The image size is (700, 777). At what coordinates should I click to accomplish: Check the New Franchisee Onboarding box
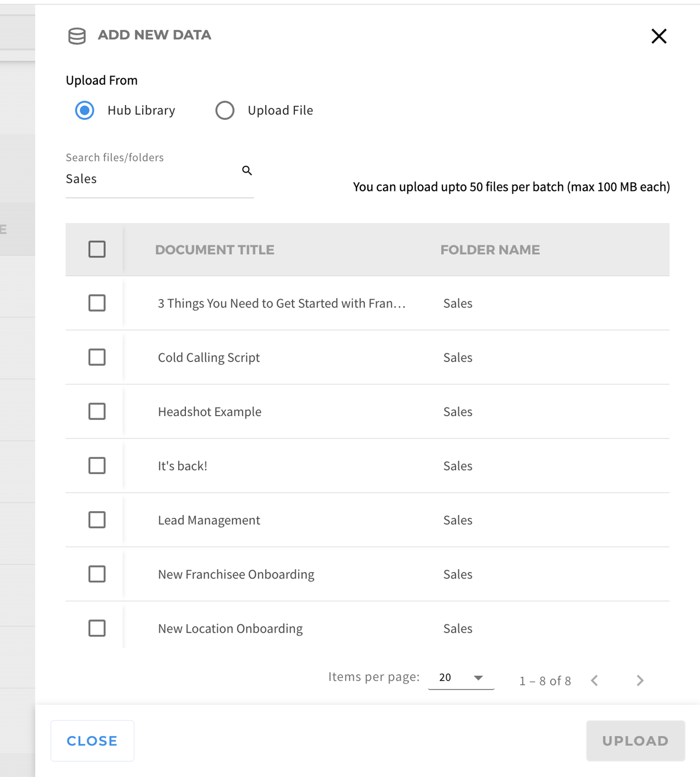click(97, 574)
